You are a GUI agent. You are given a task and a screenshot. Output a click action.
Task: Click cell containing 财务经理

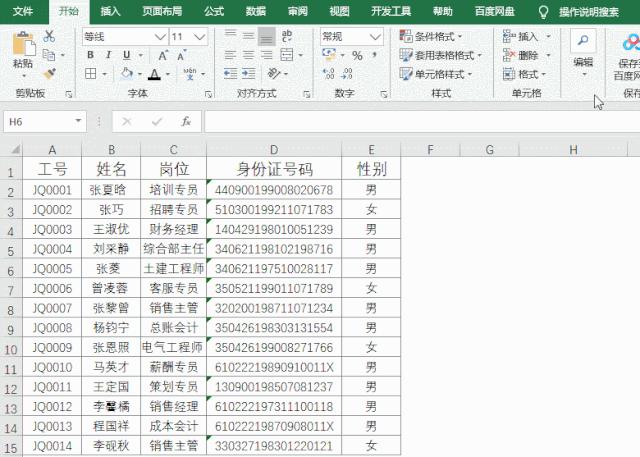[x=173, y=229]
